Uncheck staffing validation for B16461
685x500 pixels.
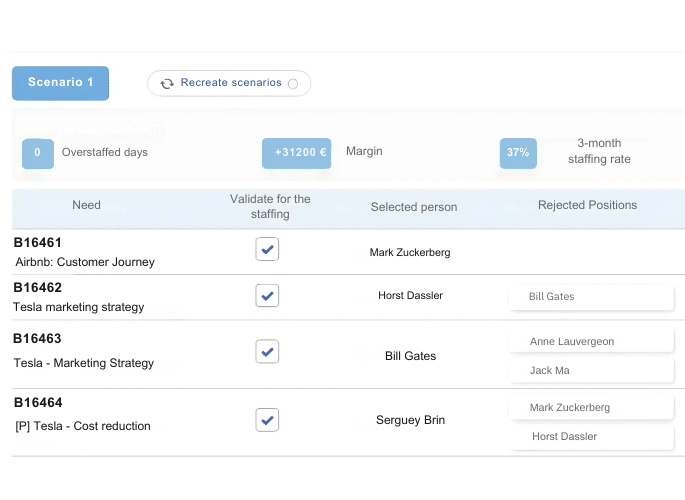pyautogui.click(x=267, y=249)
